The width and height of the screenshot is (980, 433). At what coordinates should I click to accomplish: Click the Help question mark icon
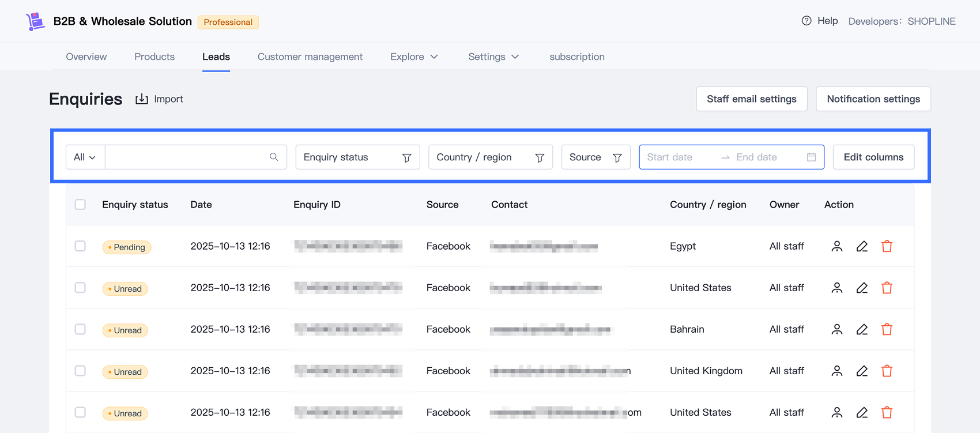click(x=806, y=21)
